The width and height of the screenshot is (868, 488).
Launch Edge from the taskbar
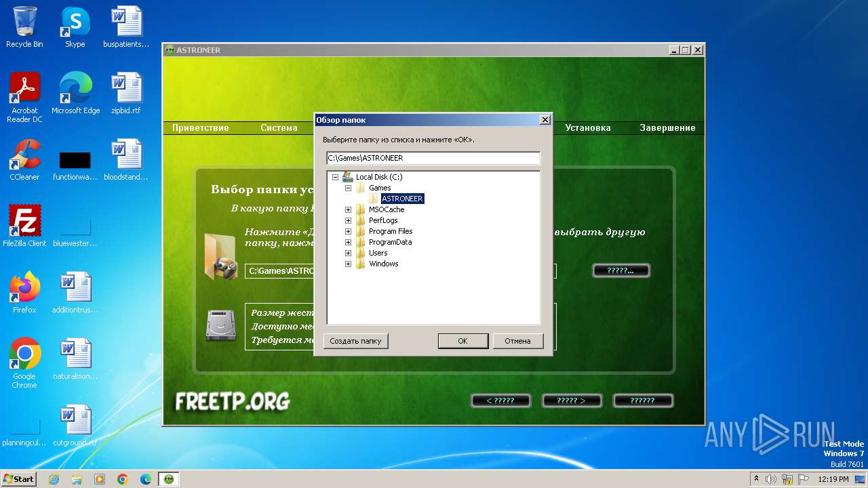[x=146, y=479]
